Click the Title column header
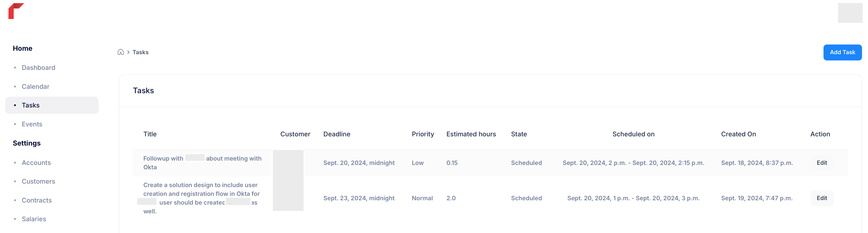This screenshot has width=868, height=233. (150, 134)
